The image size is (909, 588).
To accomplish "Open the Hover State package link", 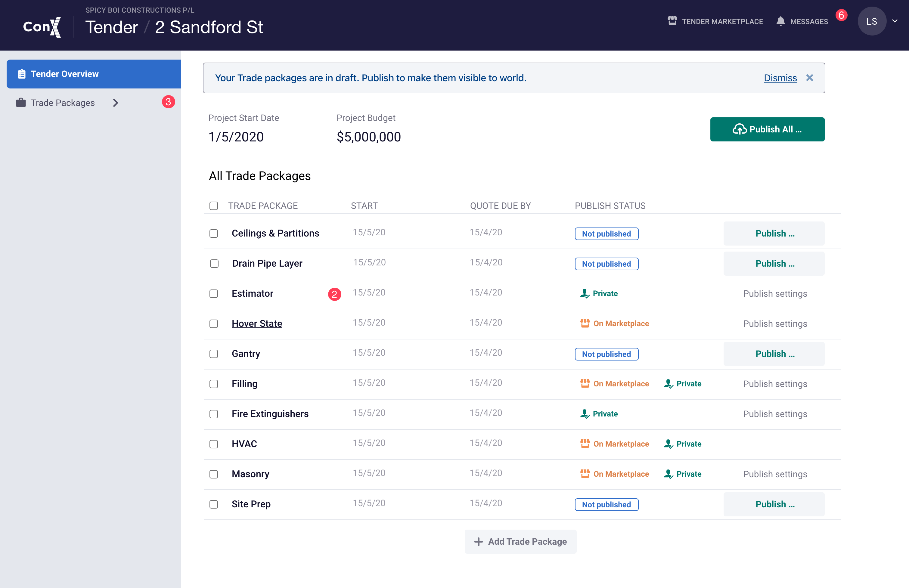I will click(x=257, y=323).
